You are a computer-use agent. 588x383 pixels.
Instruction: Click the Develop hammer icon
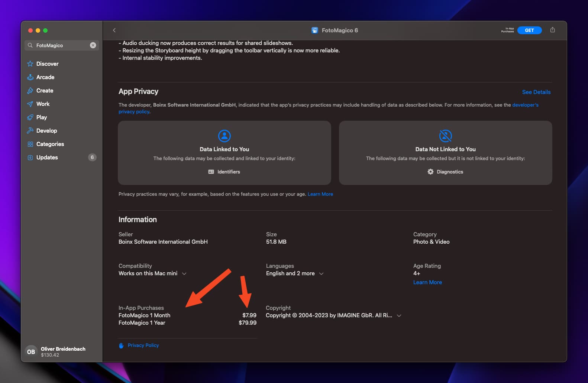point(30,131)
